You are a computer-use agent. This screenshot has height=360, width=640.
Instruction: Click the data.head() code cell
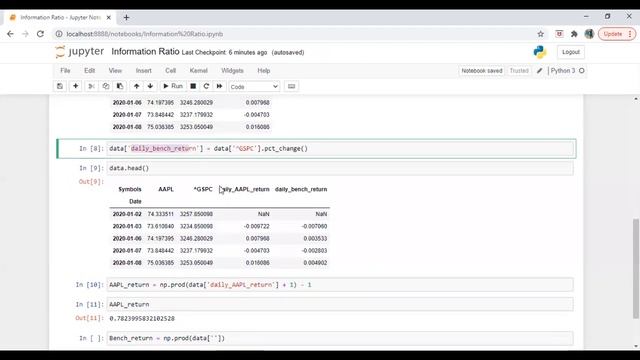(340, 168)
